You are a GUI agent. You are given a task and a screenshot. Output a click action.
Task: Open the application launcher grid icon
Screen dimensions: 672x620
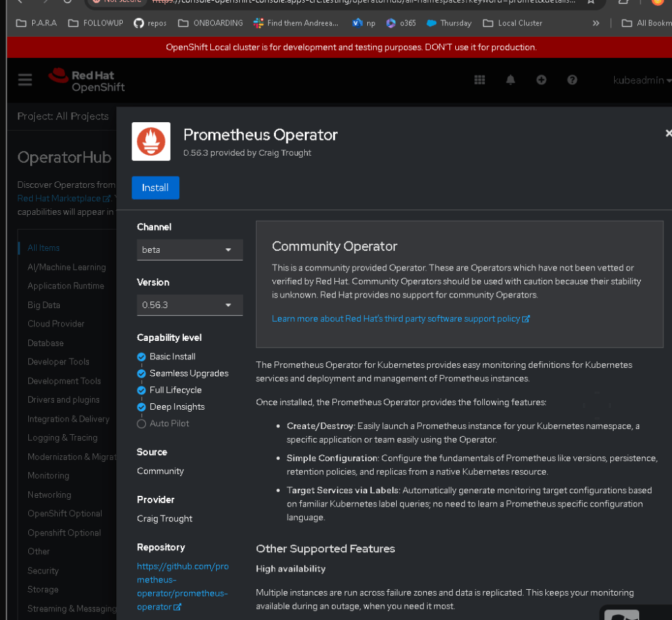[x=480, y=79]
